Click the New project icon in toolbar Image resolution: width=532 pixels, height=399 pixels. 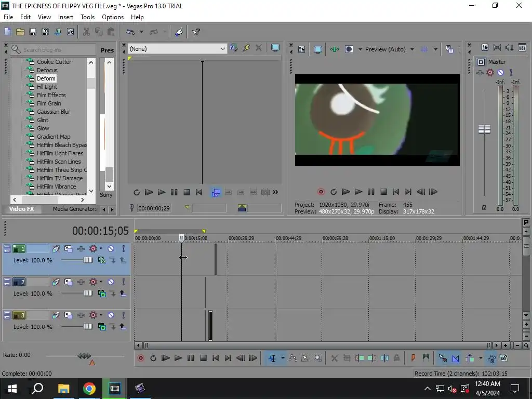[x=7, y=32]
